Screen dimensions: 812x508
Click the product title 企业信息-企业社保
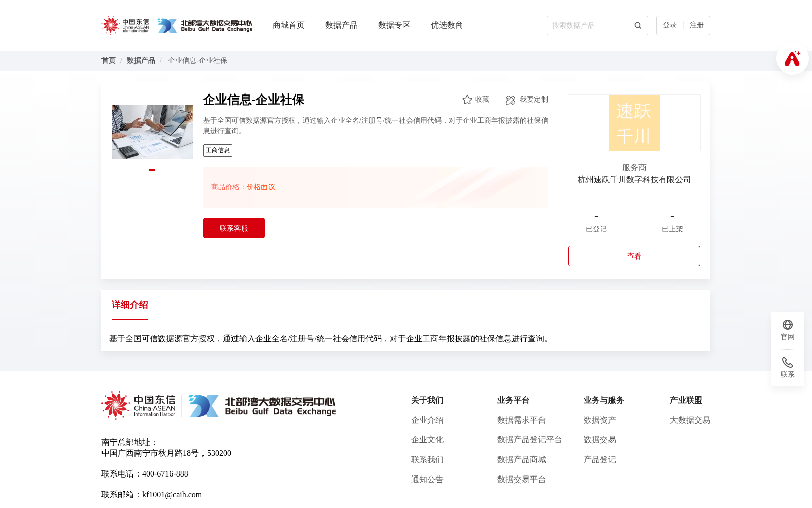coord(254,100)
